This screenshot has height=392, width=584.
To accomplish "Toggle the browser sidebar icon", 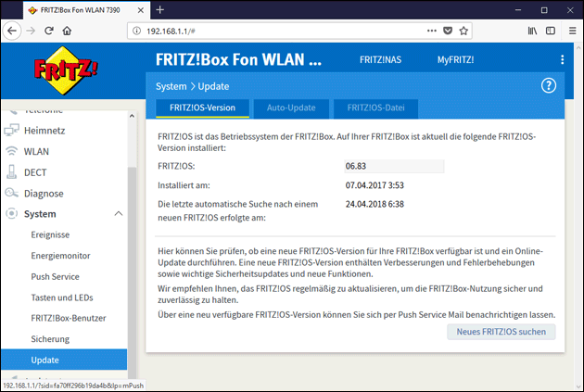I will pos(551,31).
